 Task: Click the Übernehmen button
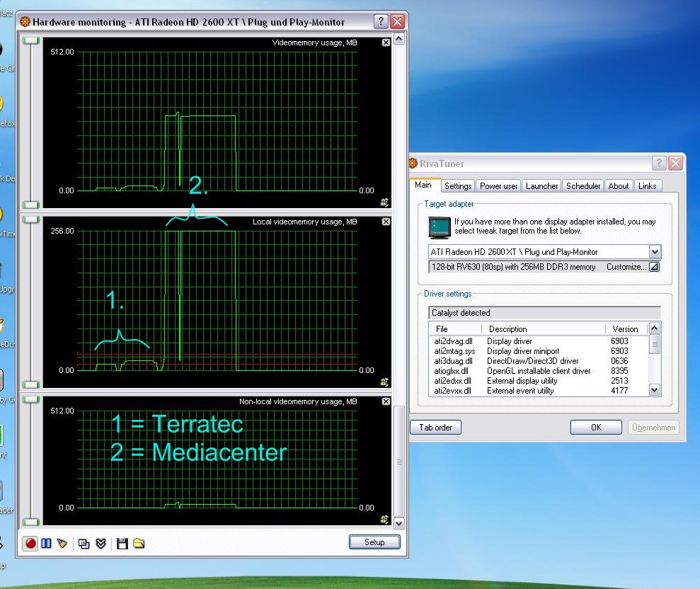(x=653, y=428)
